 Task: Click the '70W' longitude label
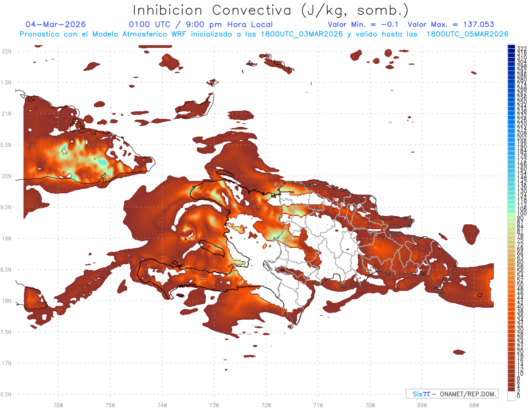click(370, 404)
